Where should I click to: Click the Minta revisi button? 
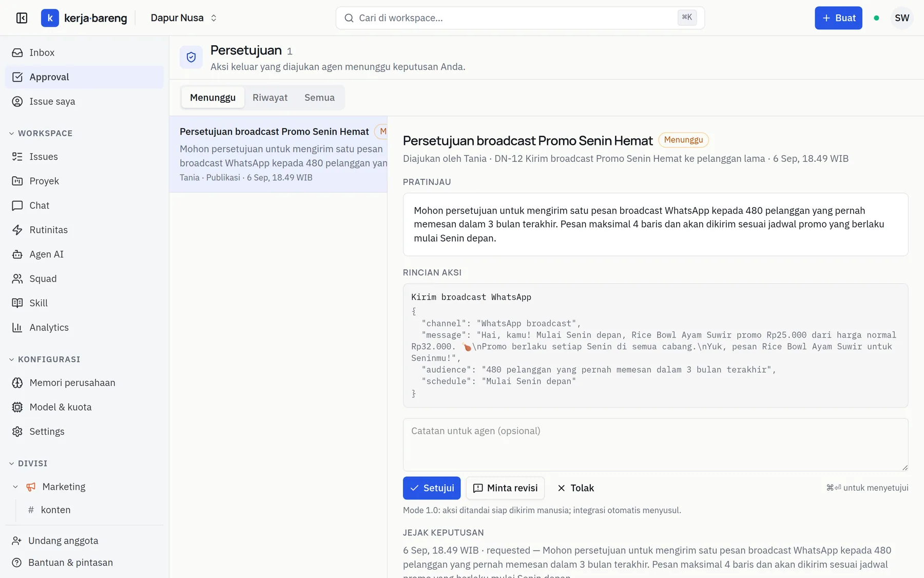click(505, 488)
